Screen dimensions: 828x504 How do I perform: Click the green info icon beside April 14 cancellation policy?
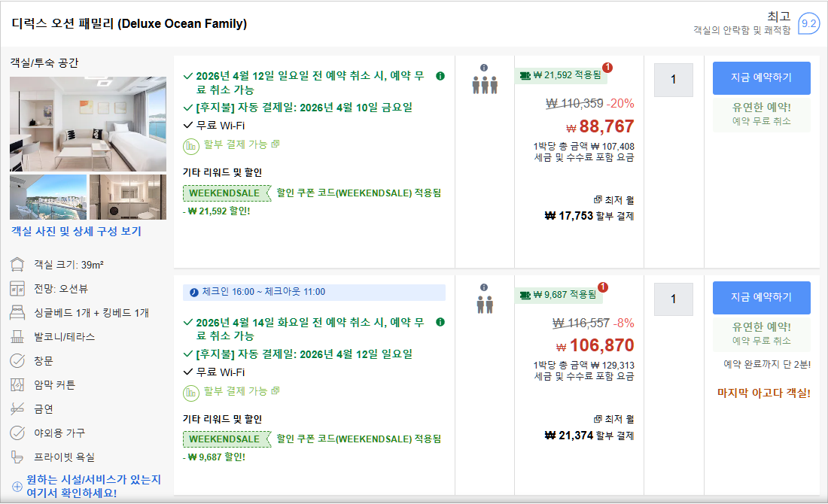tap(440, 323)
